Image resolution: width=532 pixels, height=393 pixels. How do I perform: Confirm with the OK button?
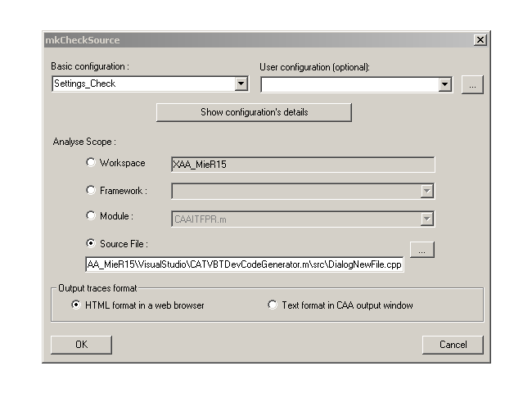(81, 345)
